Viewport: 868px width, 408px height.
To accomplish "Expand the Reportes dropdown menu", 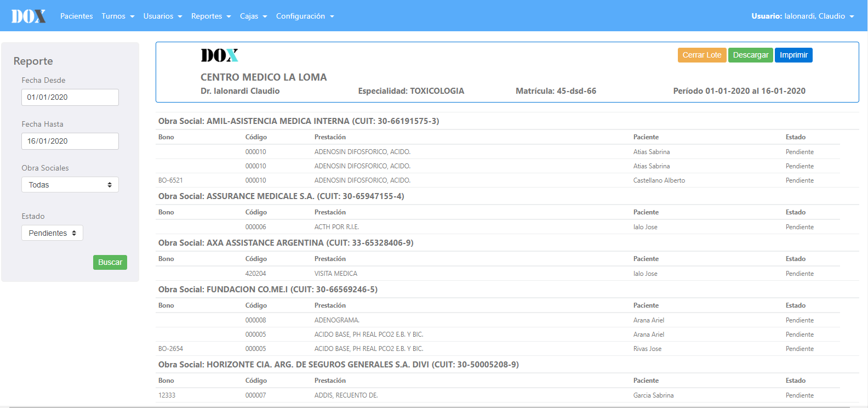I will [x=211, y=16].
